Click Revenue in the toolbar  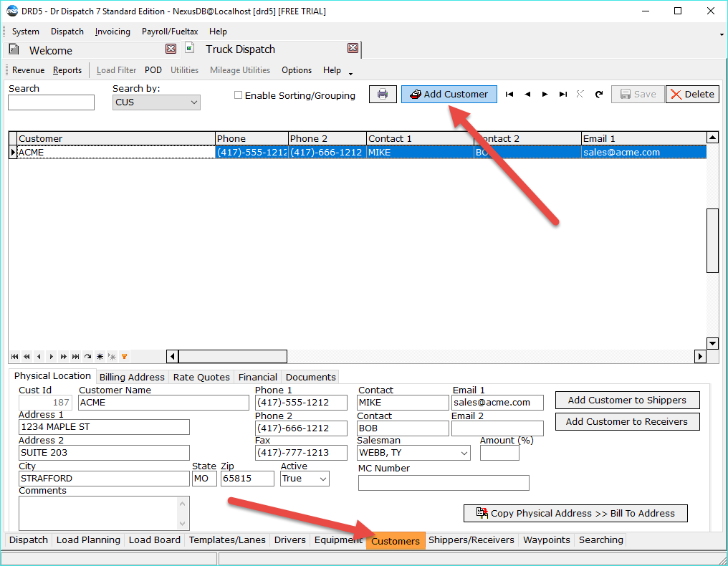click(x=29, y=70)
